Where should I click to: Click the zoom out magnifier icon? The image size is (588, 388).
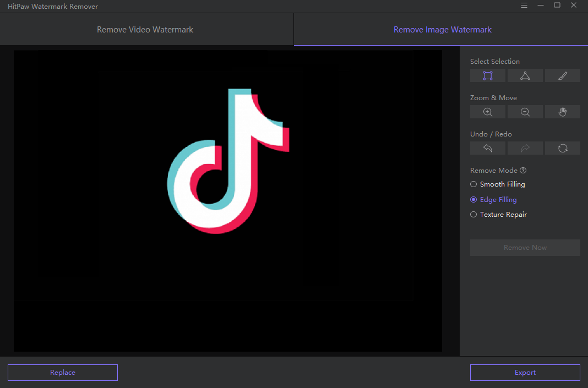click(525, 112)
